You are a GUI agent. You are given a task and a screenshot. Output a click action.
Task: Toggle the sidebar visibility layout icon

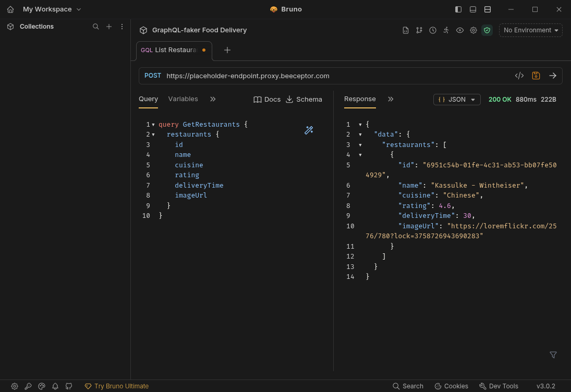(x=458, y=9)
